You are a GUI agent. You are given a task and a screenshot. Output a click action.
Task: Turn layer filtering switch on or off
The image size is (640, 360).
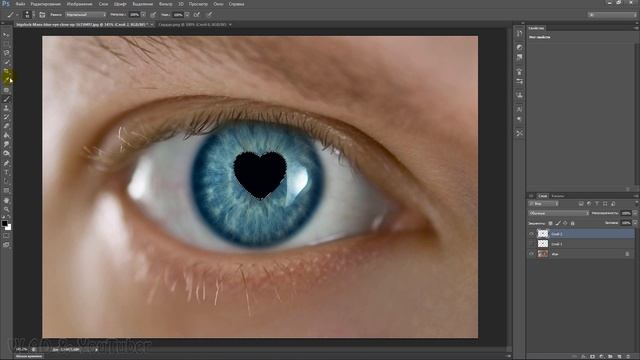click(x=636, y=204)
